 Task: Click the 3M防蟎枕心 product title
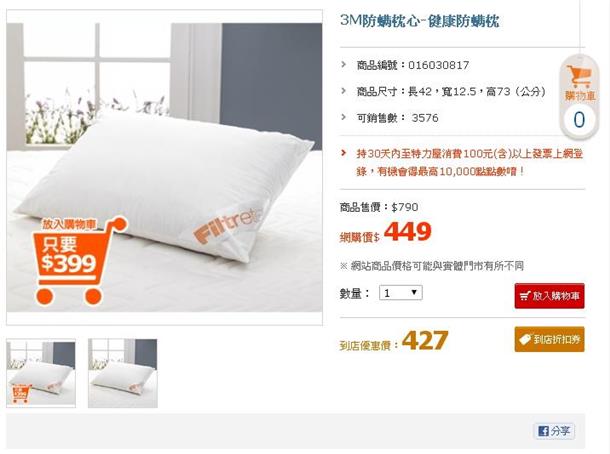419,20
